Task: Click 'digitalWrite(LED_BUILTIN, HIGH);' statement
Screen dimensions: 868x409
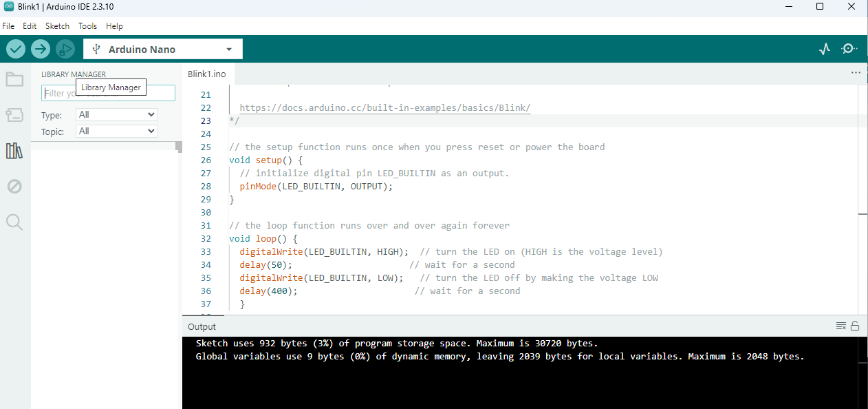Action: tap(324, 252)
